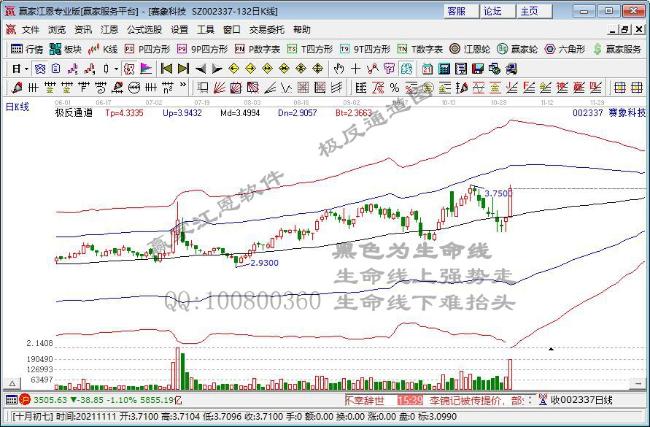Viewport: 650px width, 427px height.
Task: Click the index value 3505.63
Action: point(50,400)
